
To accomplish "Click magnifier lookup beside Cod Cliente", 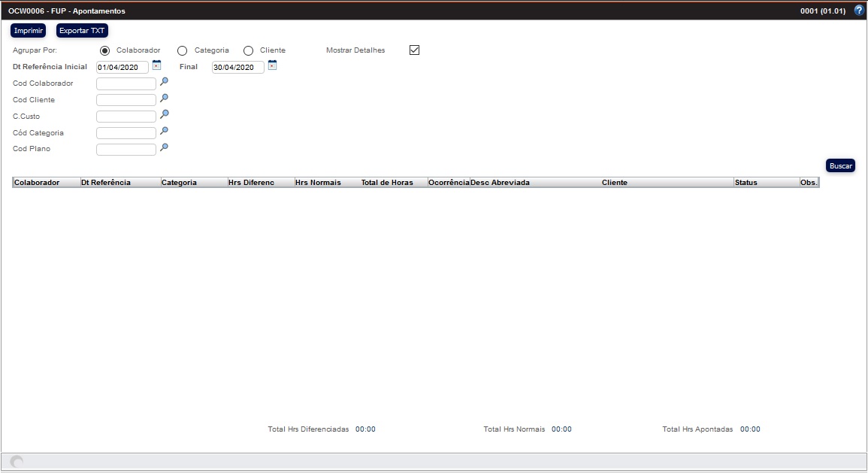I will pos(164,99).
